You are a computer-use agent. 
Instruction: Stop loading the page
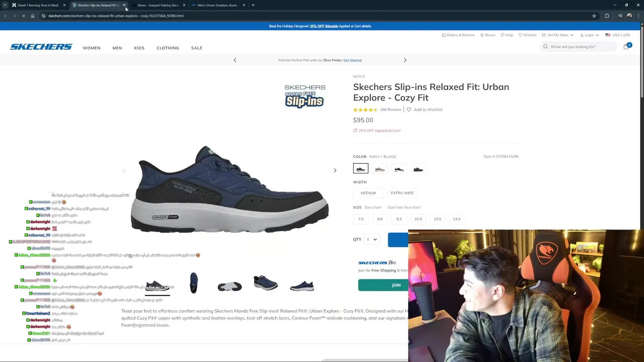pyautogui.click(x=23, y=16)
